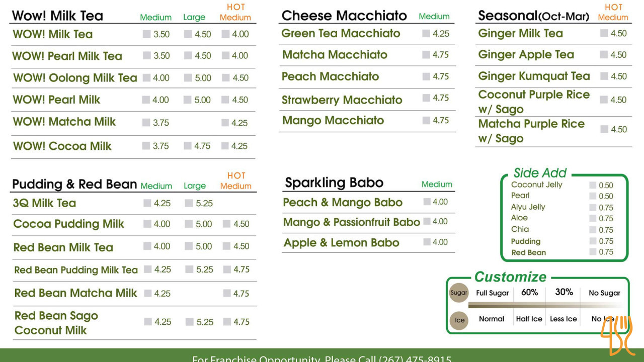Add Coconut Jelly side checkbox
This screenshot has height=362, width=644.
coord(593,185)
